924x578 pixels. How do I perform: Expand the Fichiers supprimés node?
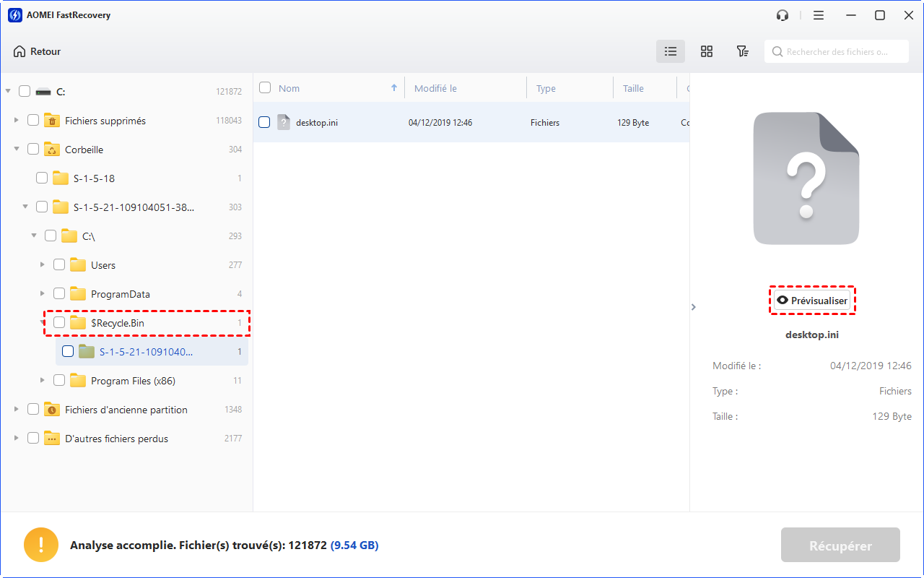coord(17,121)
